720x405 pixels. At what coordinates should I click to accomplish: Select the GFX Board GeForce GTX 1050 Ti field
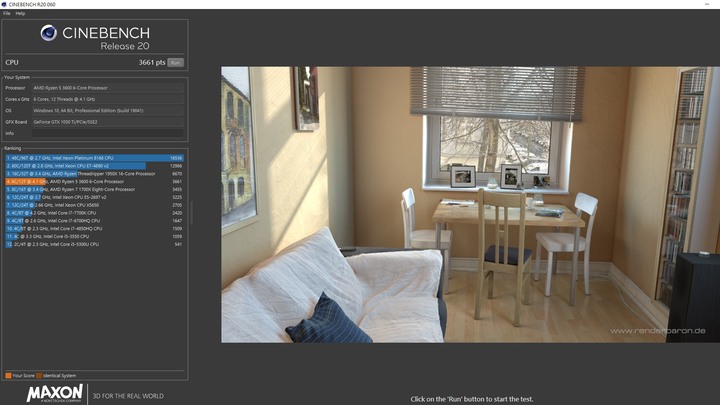108,122
